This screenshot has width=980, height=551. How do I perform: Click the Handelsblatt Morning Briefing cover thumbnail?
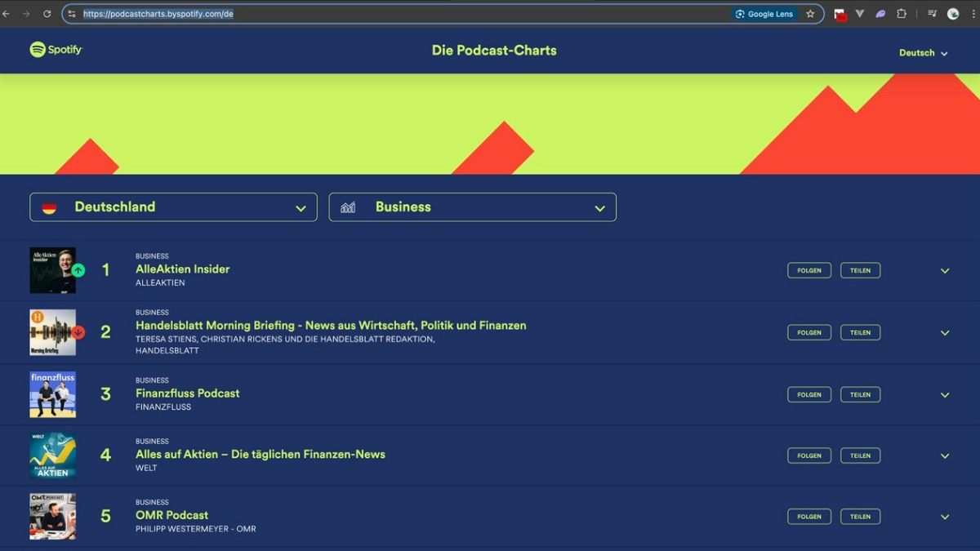52,332
